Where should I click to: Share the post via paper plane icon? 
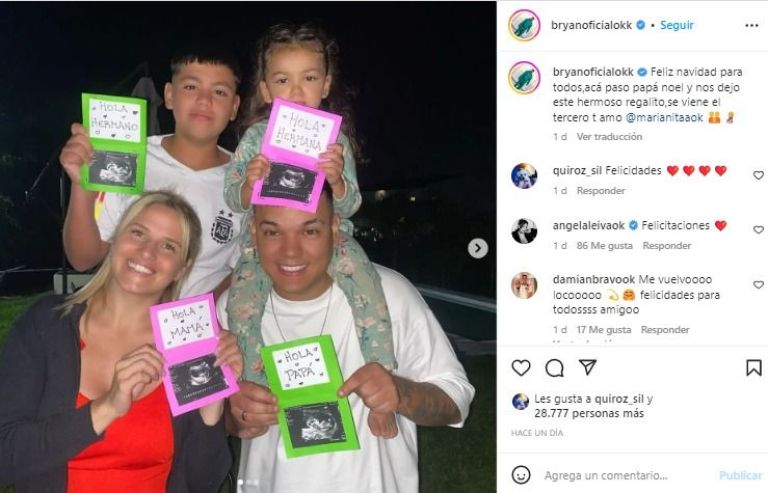coord(587,367)
